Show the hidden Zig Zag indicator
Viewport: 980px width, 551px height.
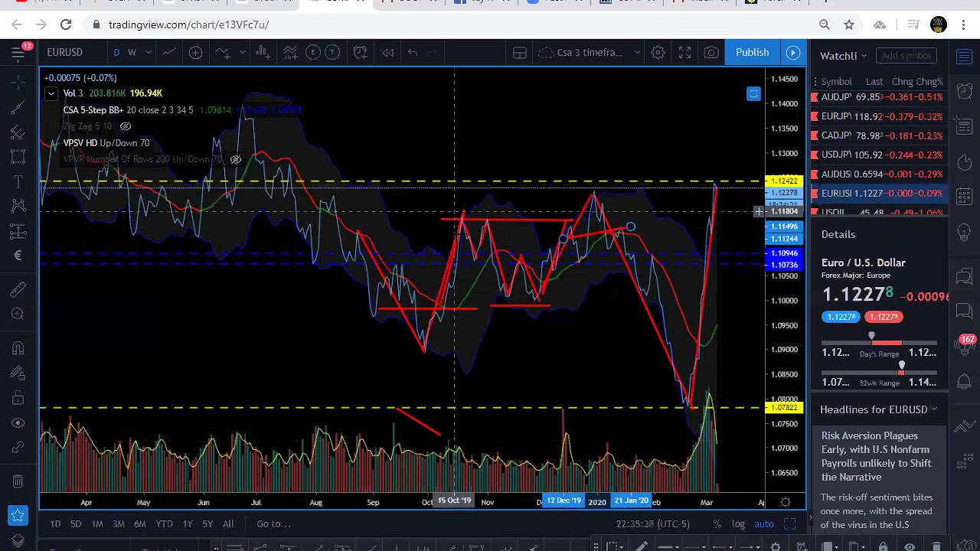pos(126,126)
